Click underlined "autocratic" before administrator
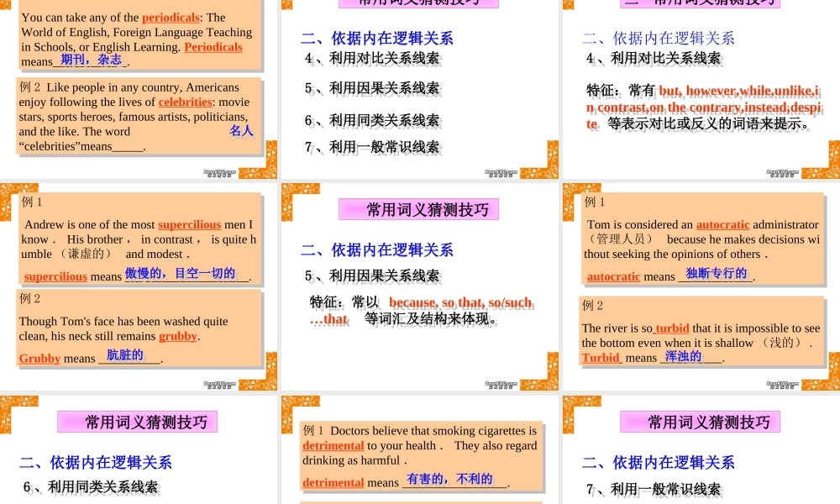The image size is (840, 504). (722, 224)
